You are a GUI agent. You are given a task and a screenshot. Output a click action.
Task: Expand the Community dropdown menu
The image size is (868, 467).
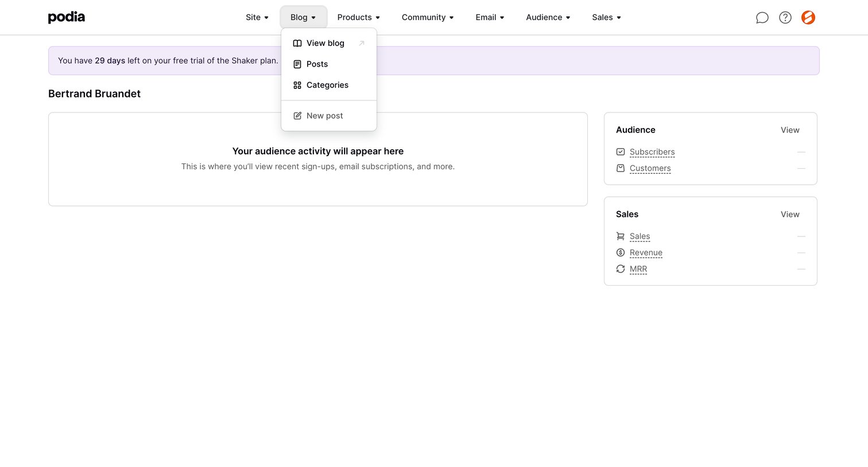pyautogui.click(x=428, y=17)
